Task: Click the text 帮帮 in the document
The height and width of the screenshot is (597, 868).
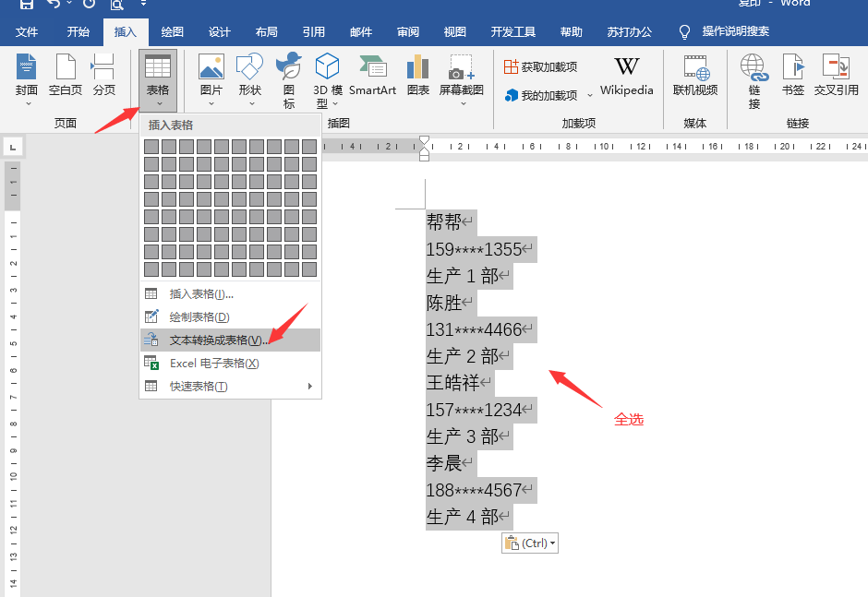Action: click(444, 222)
